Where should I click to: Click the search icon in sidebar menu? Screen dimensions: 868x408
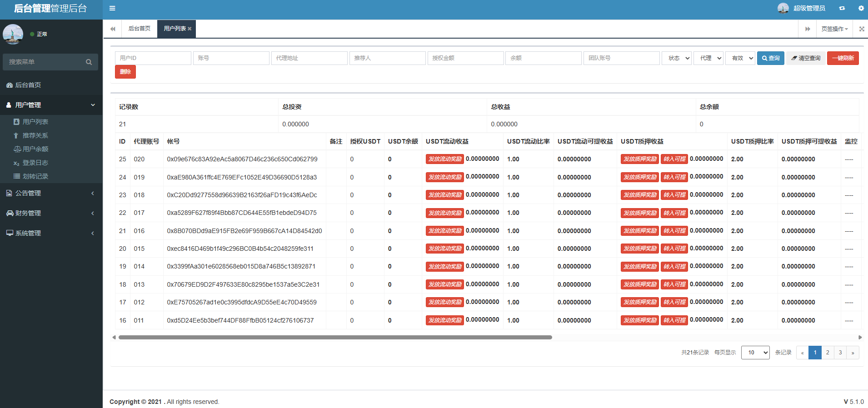tap(89, 62)
